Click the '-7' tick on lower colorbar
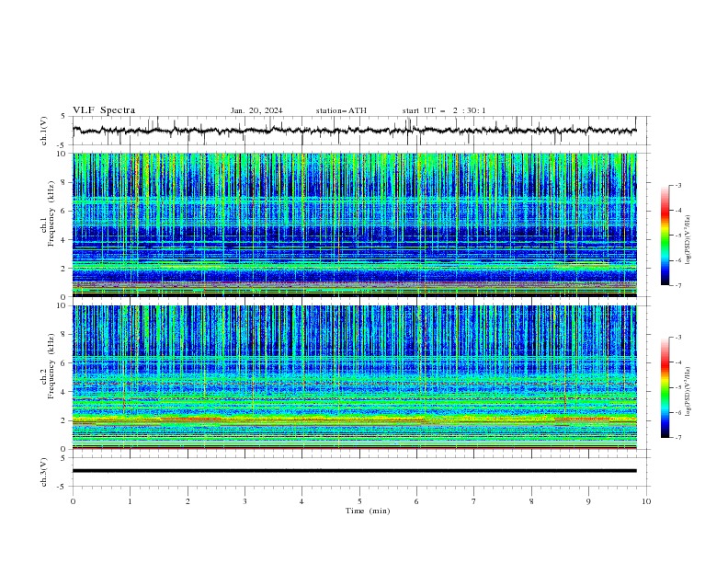 coord(678,438)
